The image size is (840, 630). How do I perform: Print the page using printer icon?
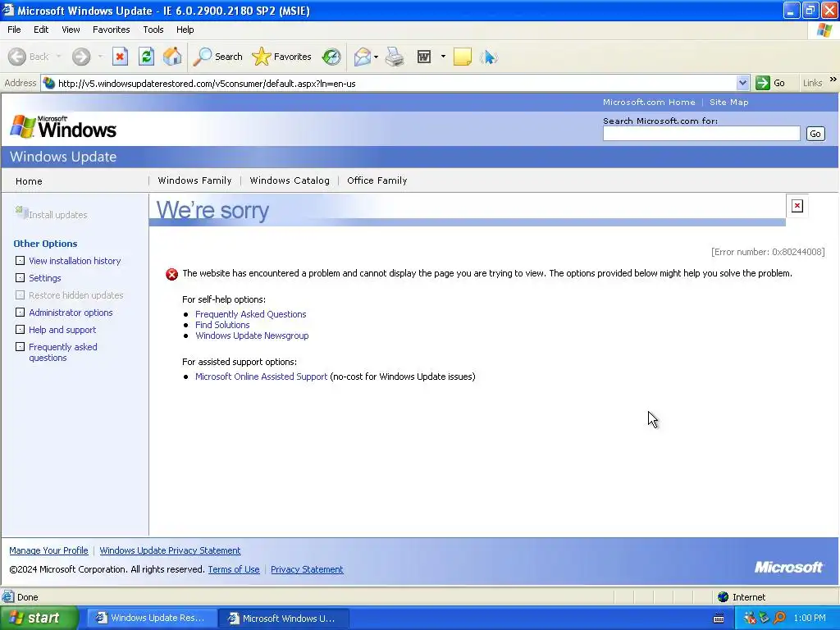pyautogui.click(x=395, y=57)
